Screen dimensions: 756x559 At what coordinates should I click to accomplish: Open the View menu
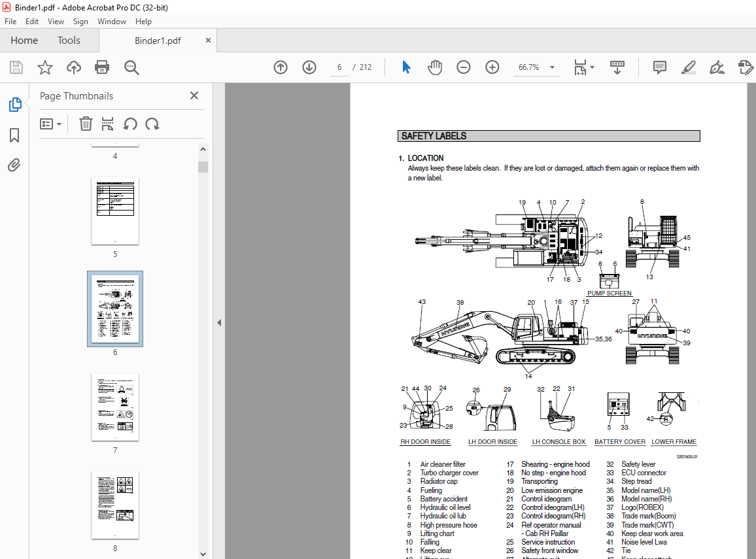[56, 22]
